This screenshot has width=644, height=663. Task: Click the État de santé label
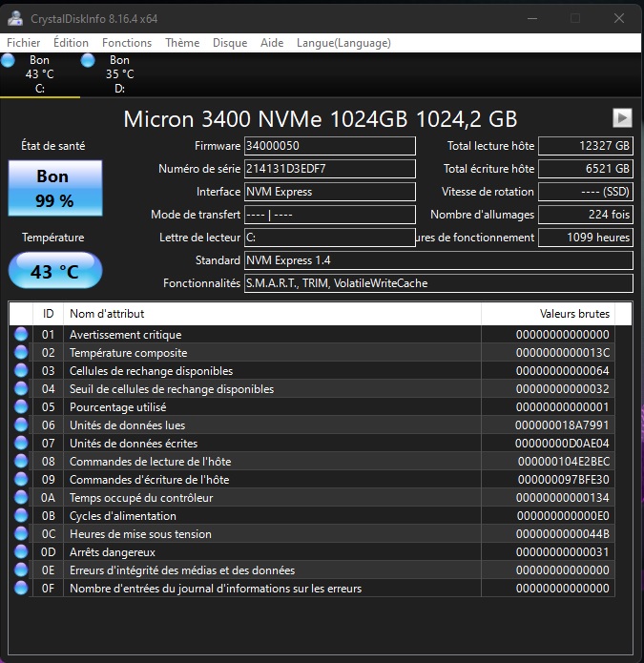coord(53,146)
